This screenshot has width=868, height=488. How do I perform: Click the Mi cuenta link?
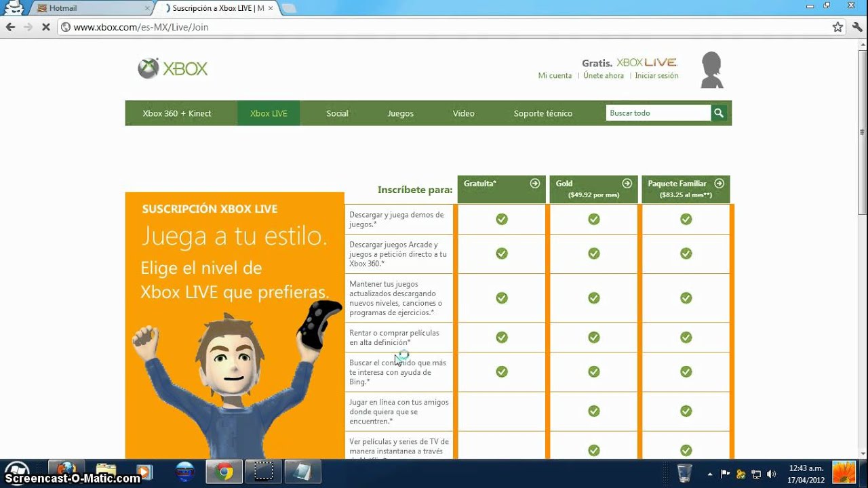tap(555, 76)
